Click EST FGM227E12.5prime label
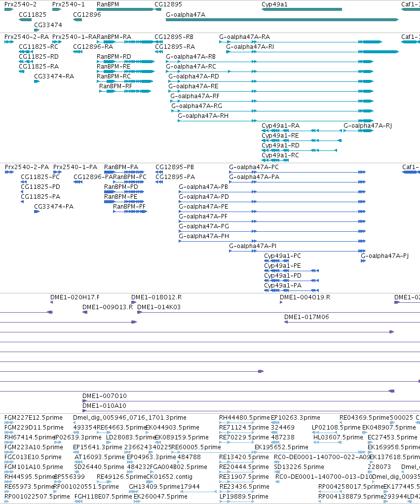 [x=34, y=418]
